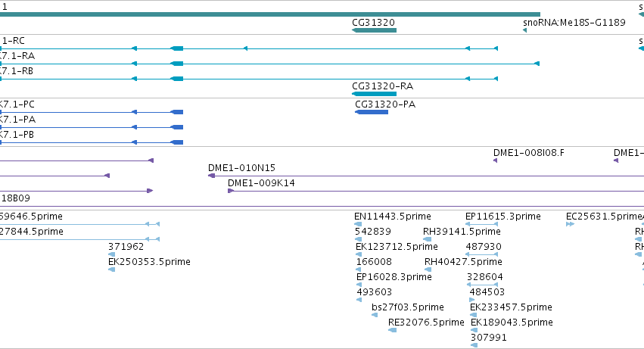The width and height of the screenshot is (644, 349).
Task: Select the CG31320 gene bar
Action: 374,30
